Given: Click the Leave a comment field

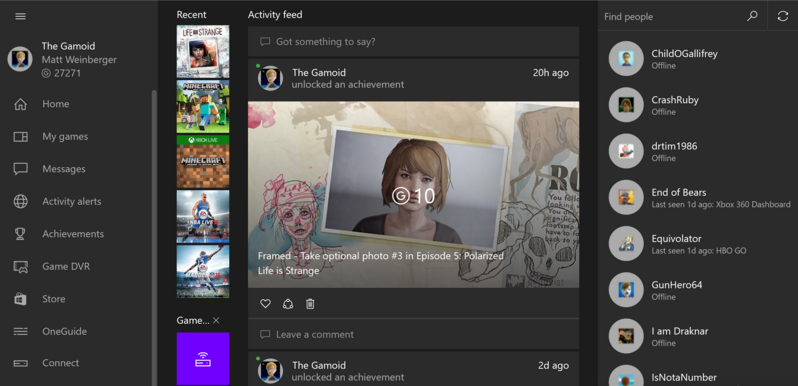Looking at the screenshot, I should [x=413, y=335].
